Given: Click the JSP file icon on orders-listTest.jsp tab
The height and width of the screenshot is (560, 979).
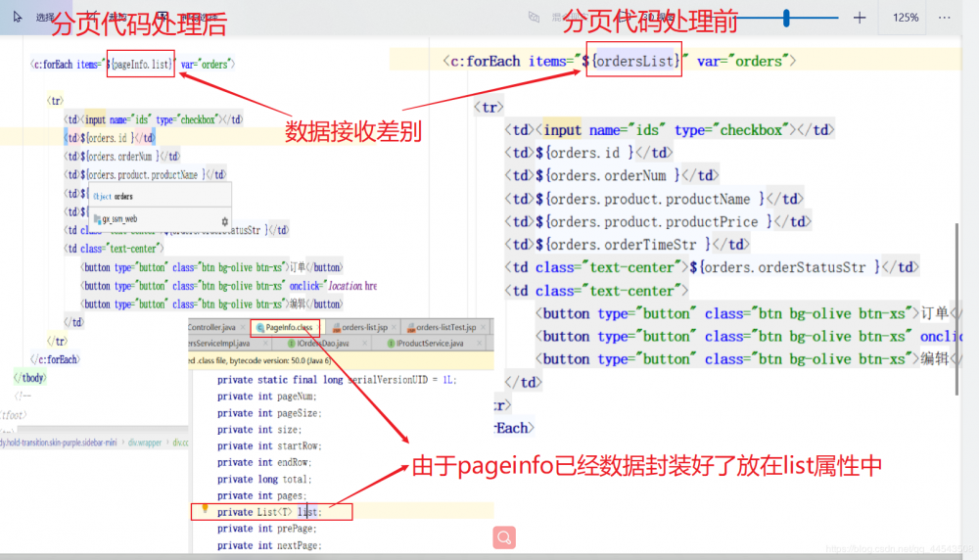Looking at the screenshot, I should pyautogui.click(x=411, y=327).
